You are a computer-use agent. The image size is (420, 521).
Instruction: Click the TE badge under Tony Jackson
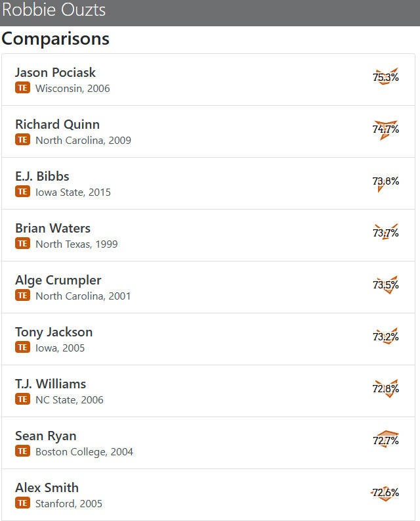[22, 348]
